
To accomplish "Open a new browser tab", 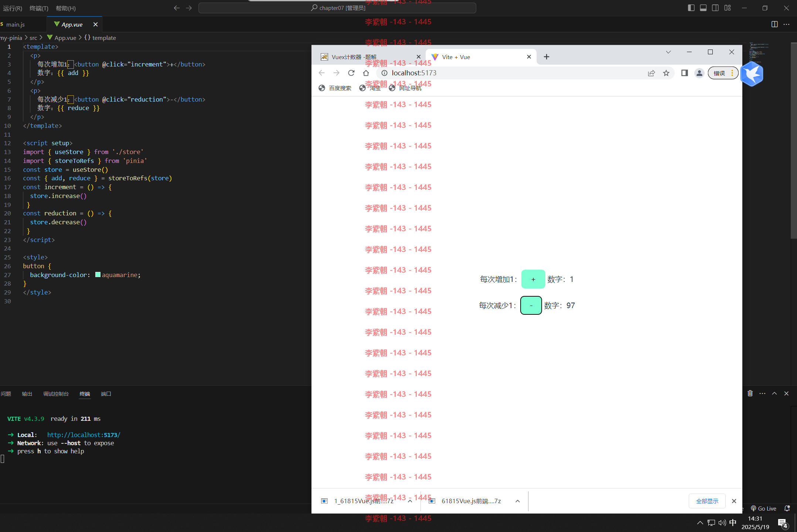I will 546,57.
